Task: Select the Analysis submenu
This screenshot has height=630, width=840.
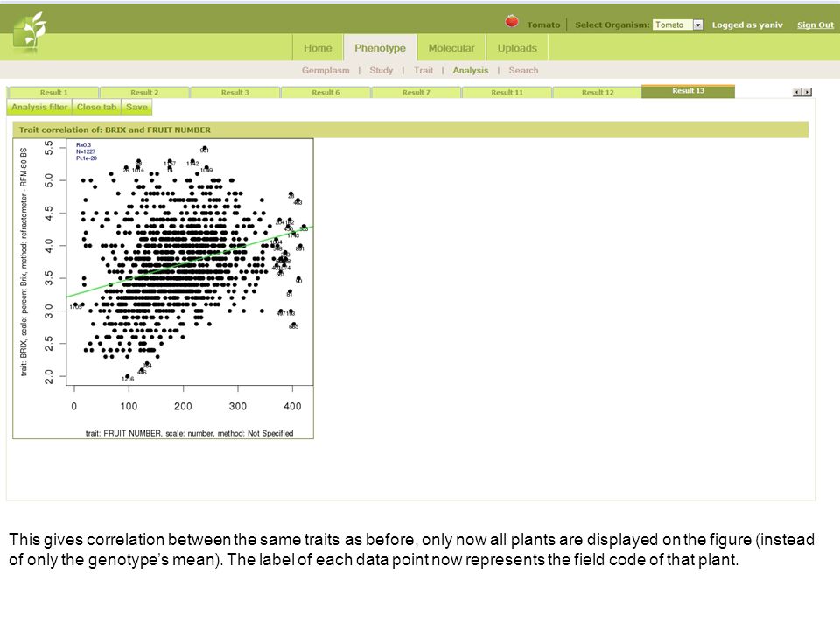Action: click(471, 70)
